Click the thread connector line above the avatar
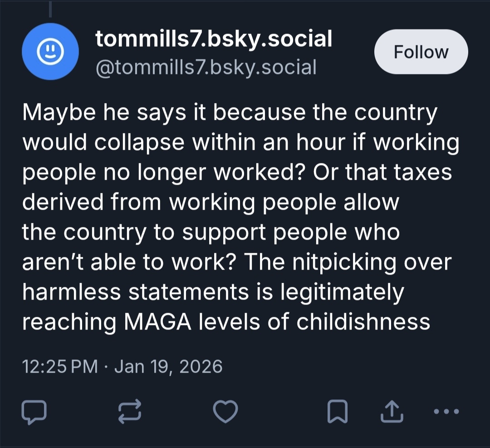 [x=50, y=9]
